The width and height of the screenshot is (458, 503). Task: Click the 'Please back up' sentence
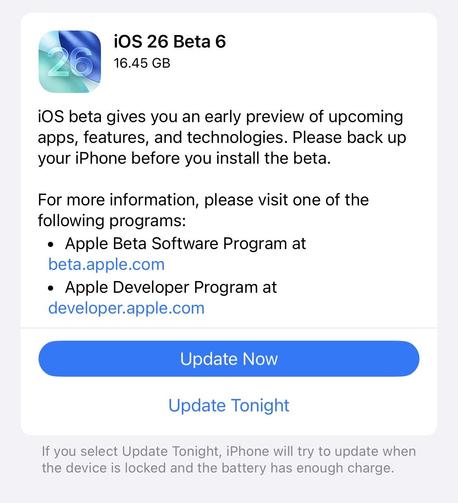click(349, 138)
